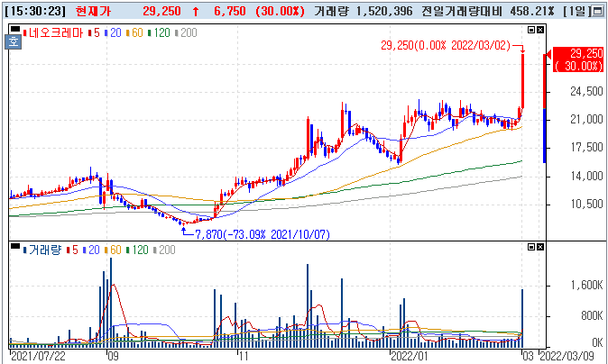
Task: Toggle the 5-day price moving average legend
Action: pyautogui.click(x=94, y=33)
